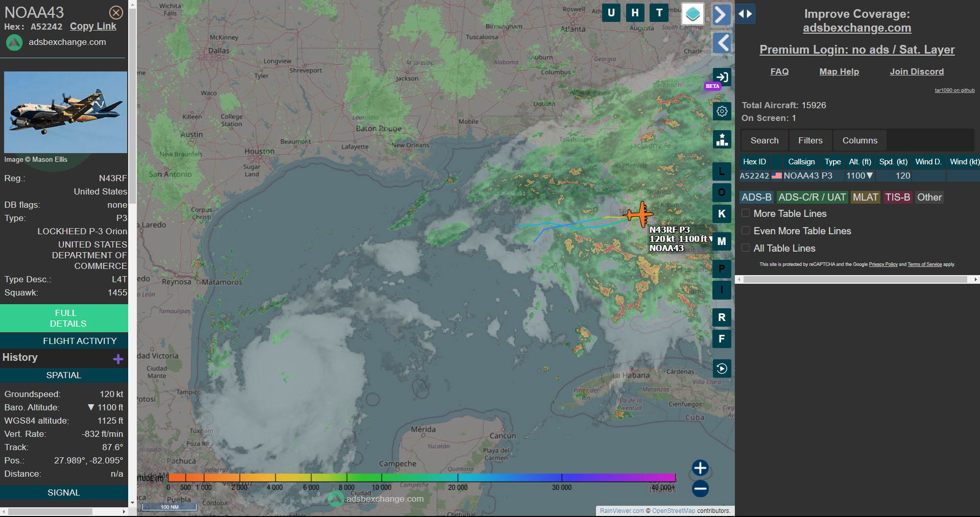The image size is (980, 517).
Task: Toggle the ADS-B source legend
Action: pyautogui.click(x=756, y=198)
